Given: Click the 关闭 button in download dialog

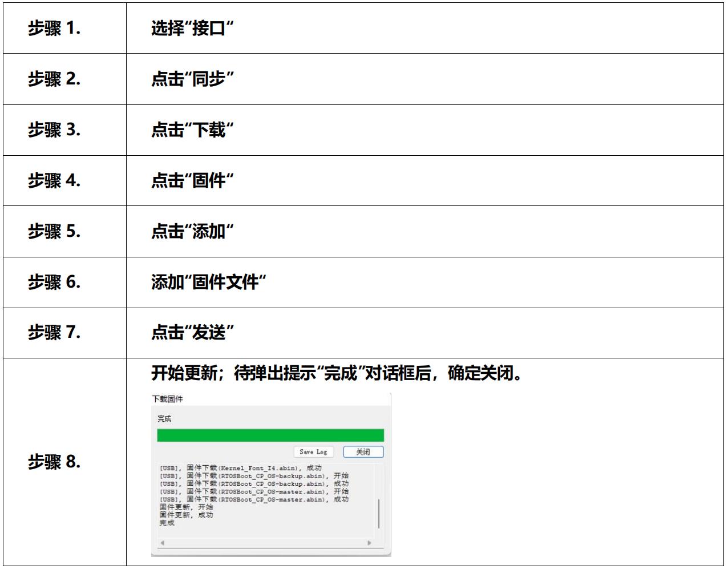Looking at the screenshot, I should [363, 452].
